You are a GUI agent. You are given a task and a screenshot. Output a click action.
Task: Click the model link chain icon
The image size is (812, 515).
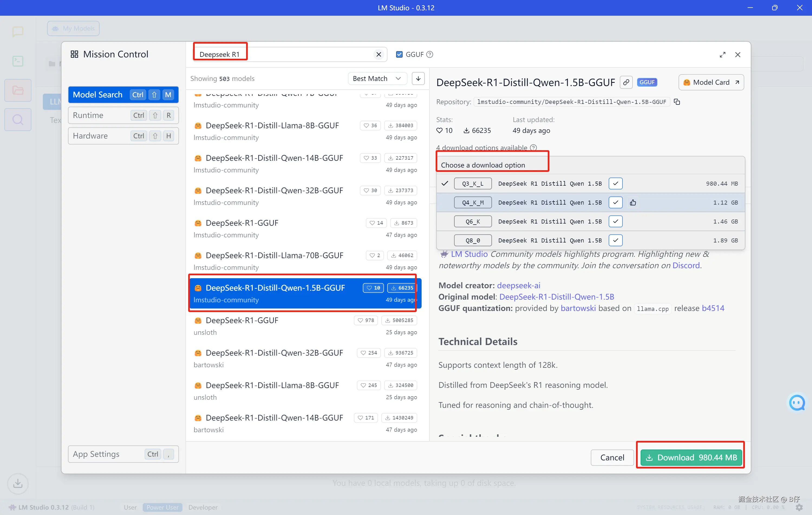[626, 82]
